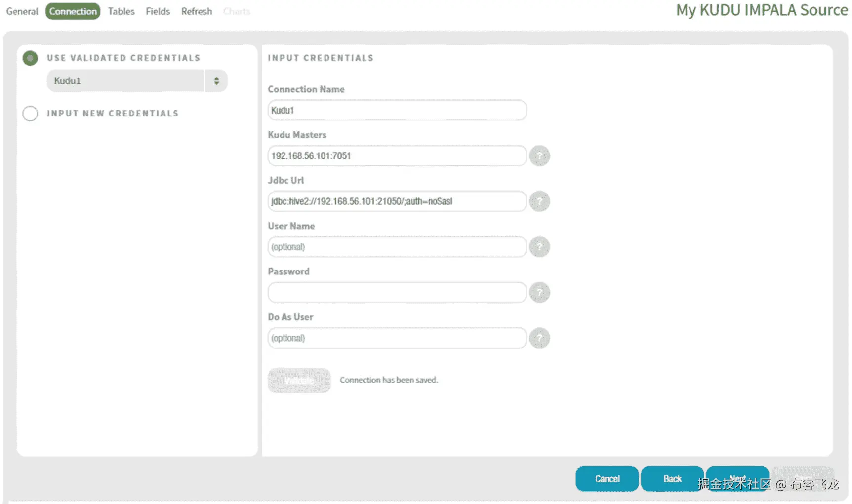Click the 'INPUT CREDENTIALS' heading
The height and width of the screenshot is (504, 852).
click(321, 58)
